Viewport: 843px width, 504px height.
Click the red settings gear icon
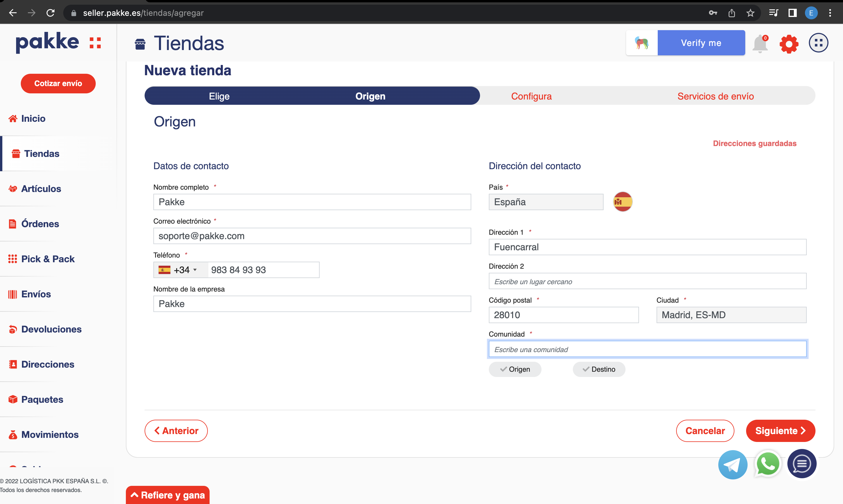pyautogui.click(x=789, y=44)
